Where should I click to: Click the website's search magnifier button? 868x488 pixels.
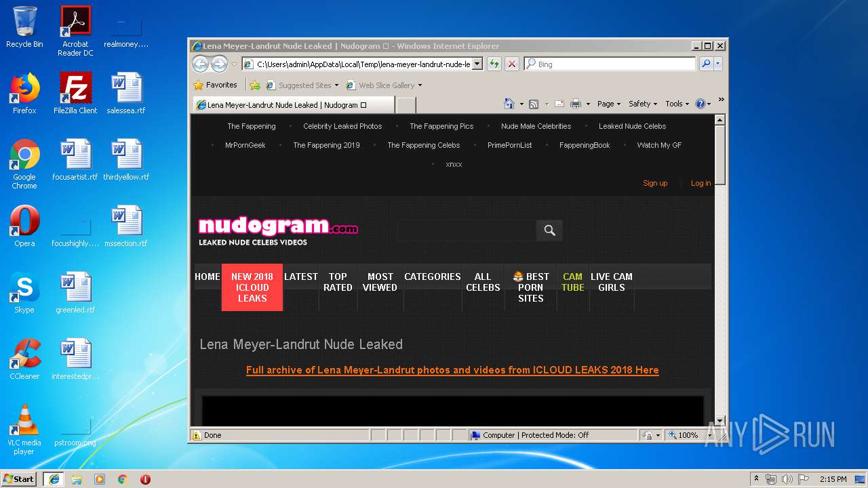549,230
